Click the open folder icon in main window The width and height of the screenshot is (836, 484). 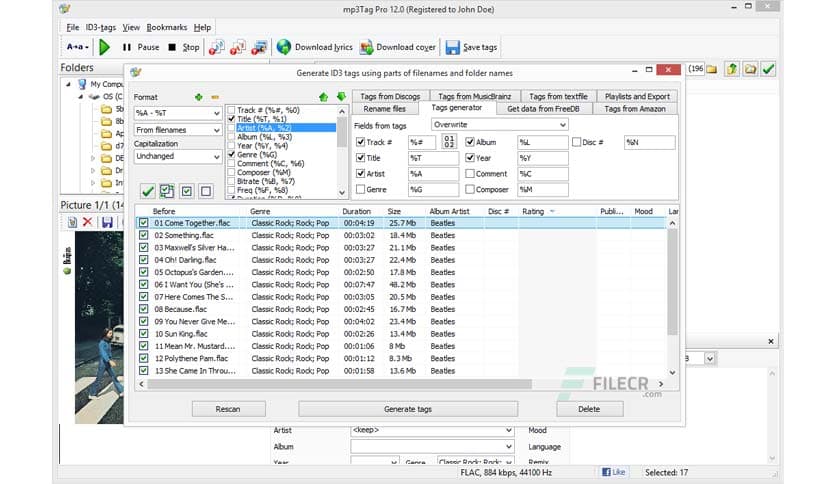pos(750,69)
